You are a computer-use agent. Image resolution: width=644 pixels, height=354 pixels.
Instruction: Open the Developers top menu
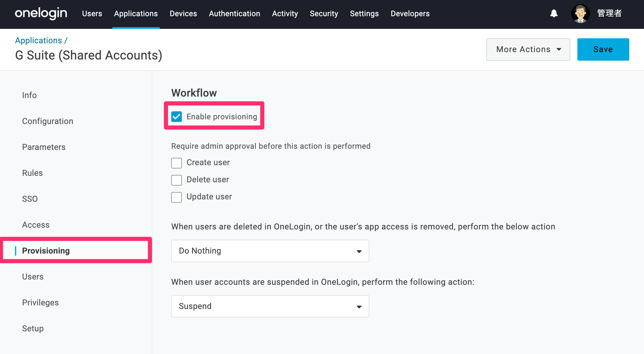[410, 14]
